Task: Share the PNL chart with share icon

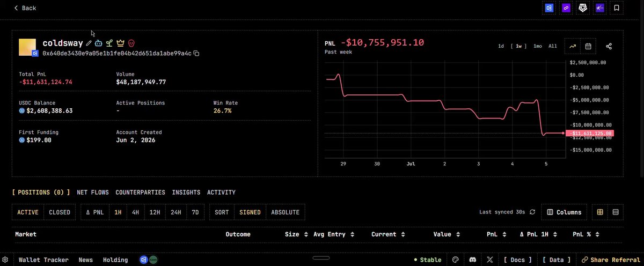Action: 609,47
